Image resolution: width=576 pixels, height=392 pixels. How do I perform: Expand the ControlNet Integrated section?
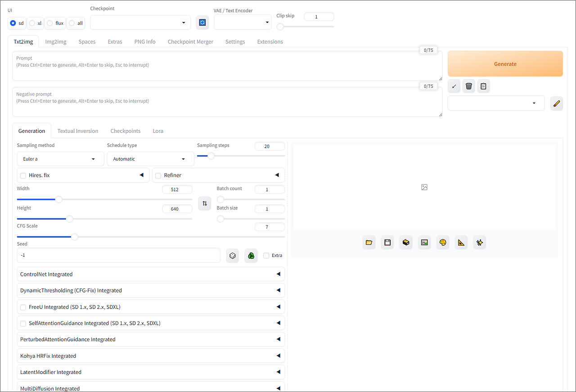(151, 274)
